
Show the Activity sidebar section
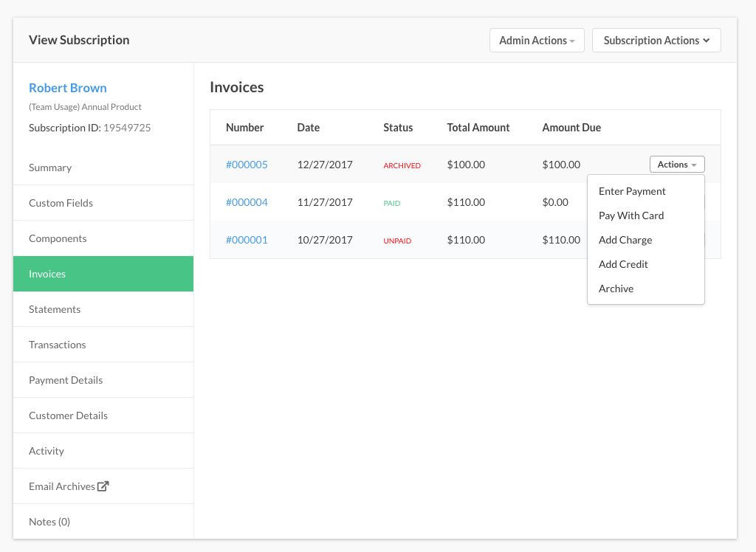[x=103, y=451]
